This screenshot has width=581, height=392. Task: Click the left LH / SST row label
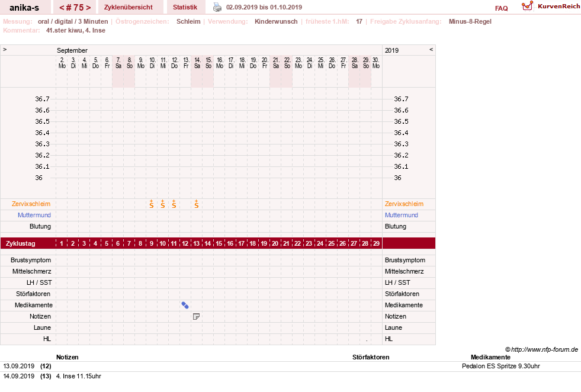[x=39, y=282]
